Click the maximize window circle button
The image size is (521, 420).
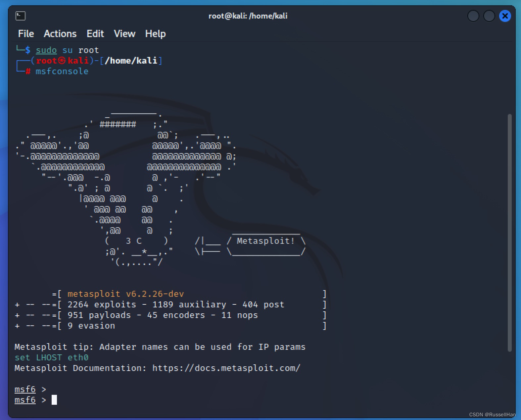[x=489, y=16]
